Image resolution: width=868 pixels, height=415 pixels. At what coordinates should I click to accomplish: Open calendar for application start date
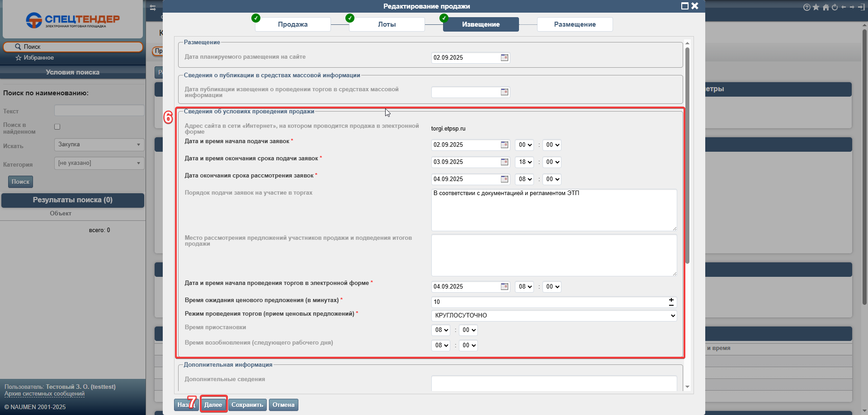[x=505, y=145]
